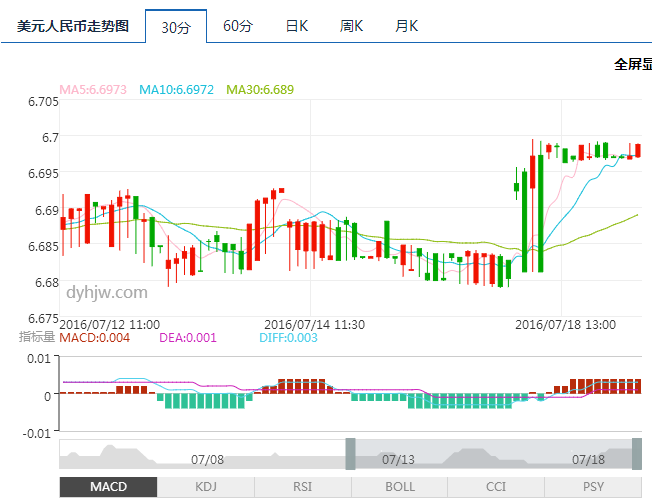Select the MACD indicator button
This screenshot has height=502, width=652.
tap(109, 487)
